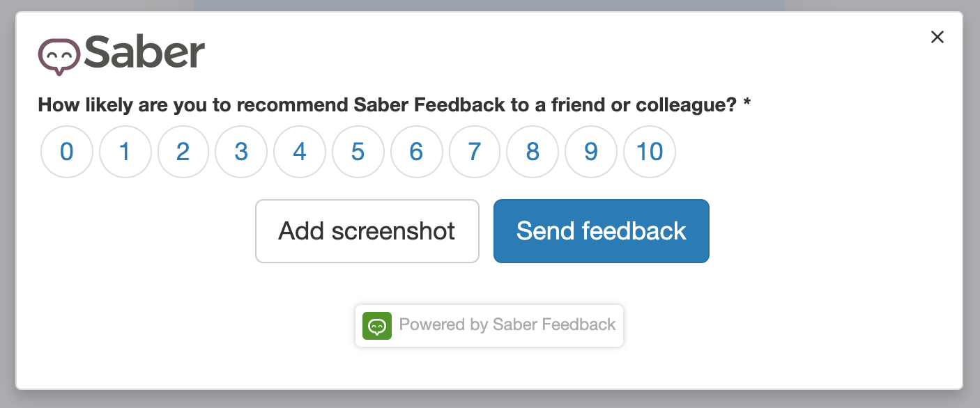Select rating 8 for recommendation
The height and width of the screenshot is (408, 980).
tap(533, 152)
